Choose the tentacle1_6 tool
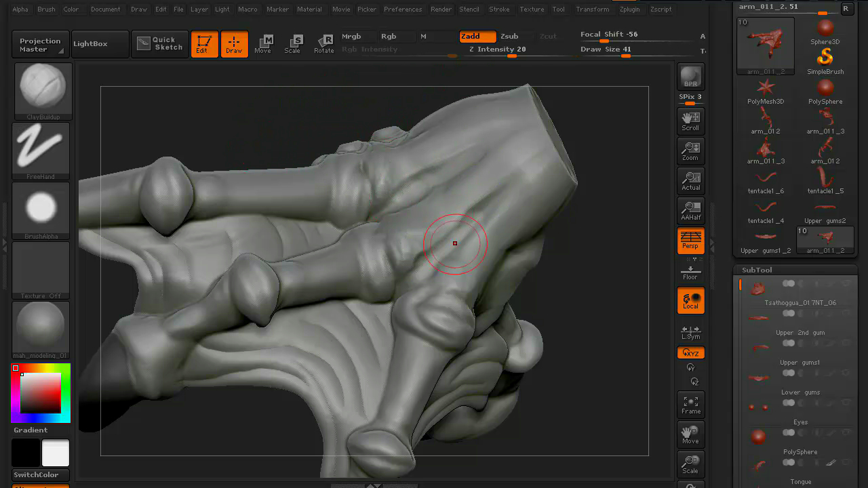Image resolution: width=868 pixels, height=488 pixels. coord(766,181)
